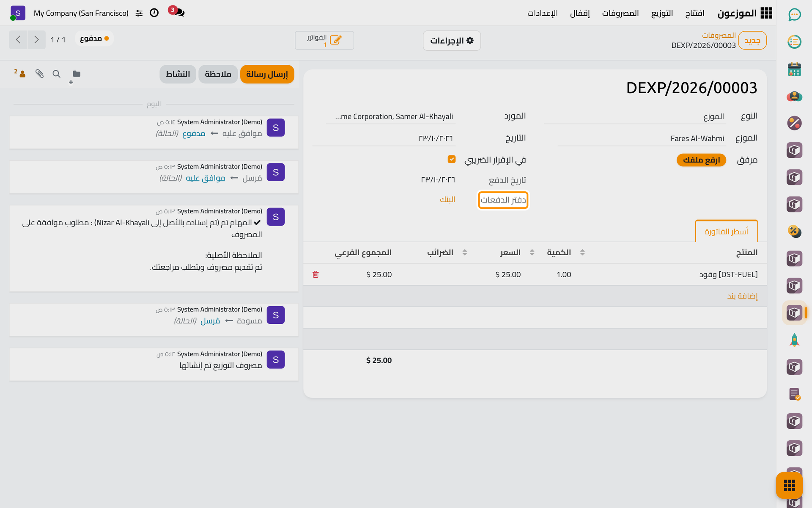Open the rocket icon in sidebar

pos(794,340)
